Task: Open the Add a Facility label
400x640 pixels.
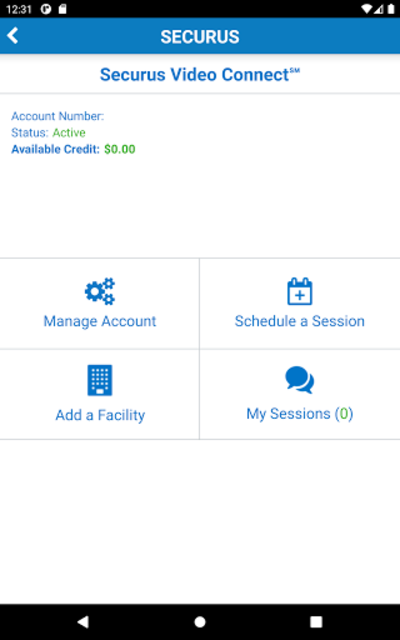Action: tap(100, 415)
